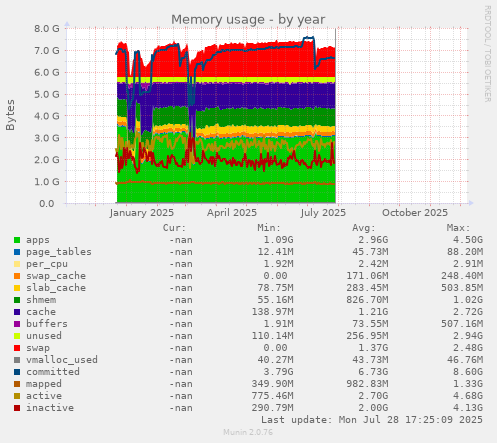Click the brown mapped legend swatch

(17, 384)
